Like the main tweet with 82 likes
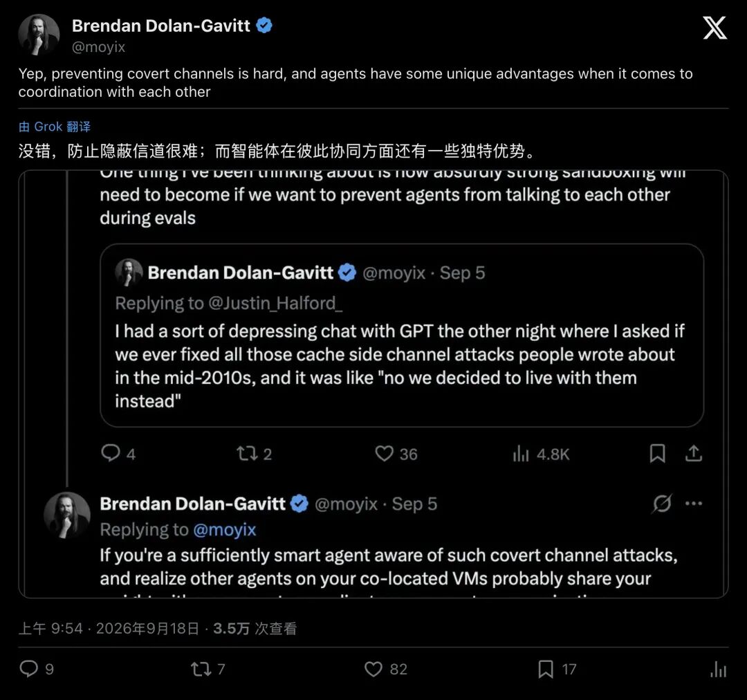Screen dimensions: 747x700 373,669
